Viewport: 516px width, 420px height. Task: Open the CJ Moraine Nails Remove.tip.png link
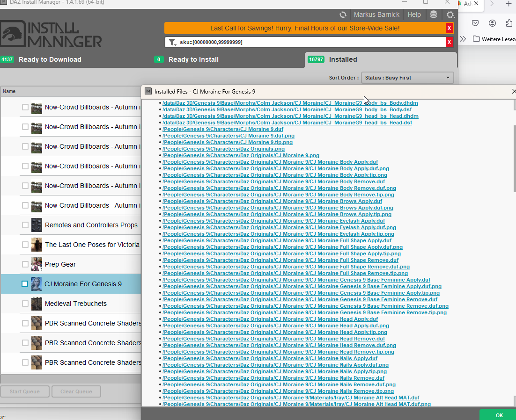(x=278, y=391)
